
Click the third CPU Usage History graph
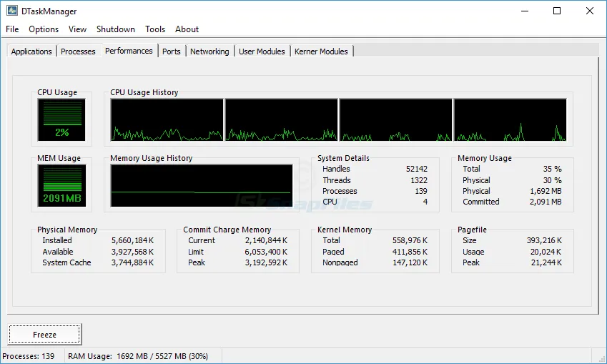[x=395, y=119]
